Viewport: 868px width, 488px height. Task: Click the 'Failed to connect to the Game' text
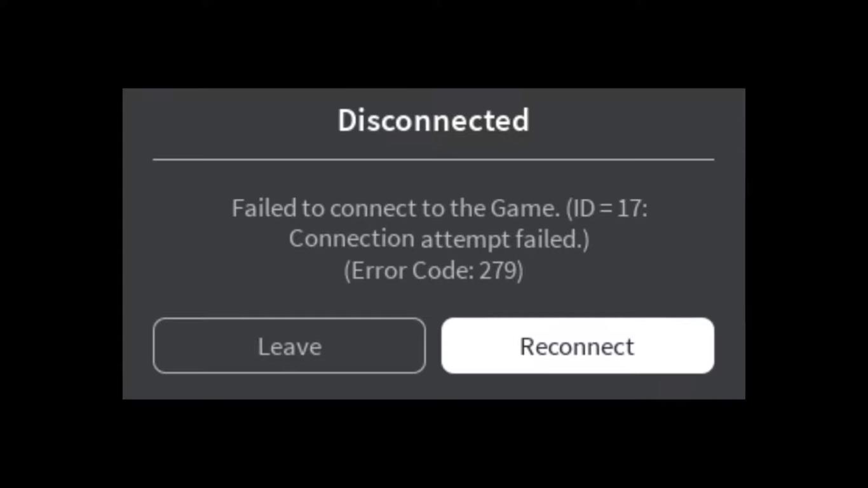[x=395, y=208]
